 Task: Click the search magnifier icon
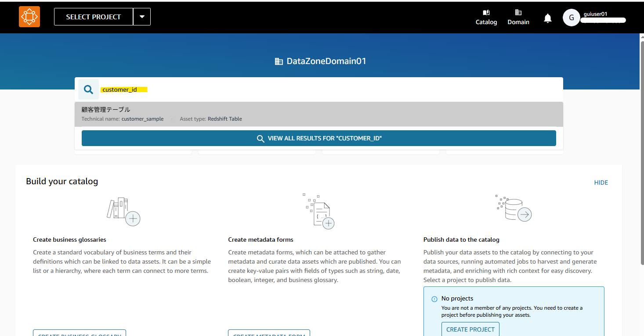pos(89,89)
